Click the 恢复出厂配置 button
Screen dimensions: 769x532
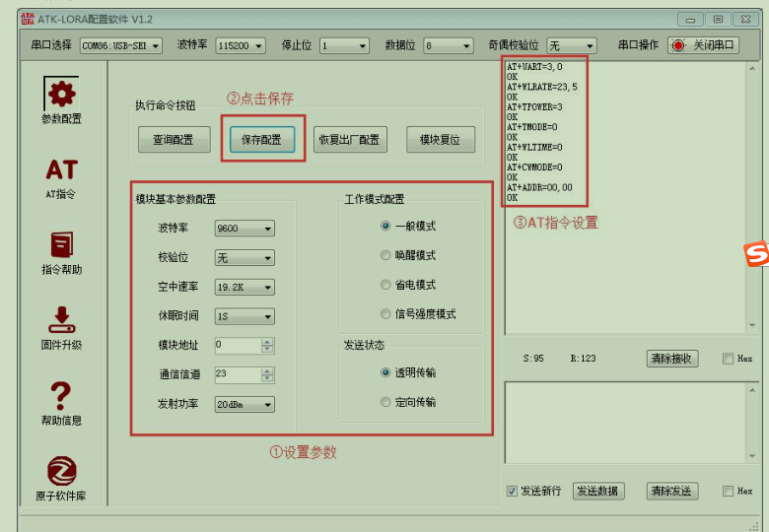pyautogui.click(x=350, y=140)
